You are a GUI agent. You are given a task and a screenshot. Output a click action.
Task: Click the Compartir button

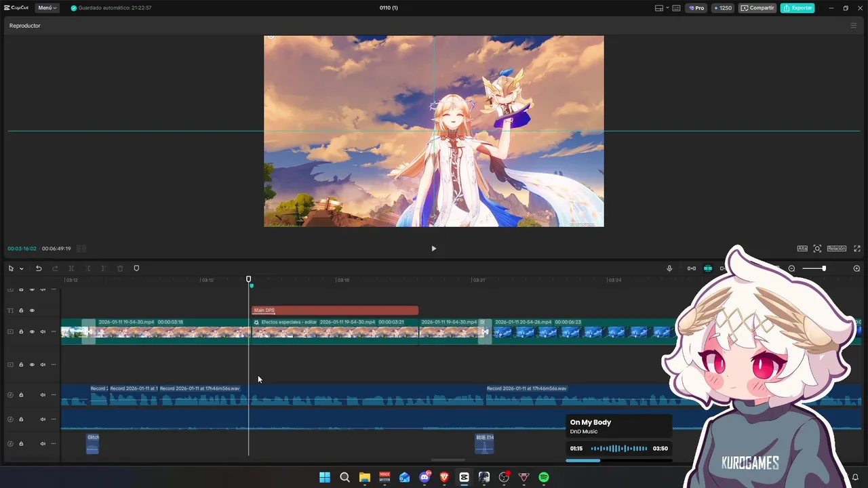tap(757, 8)
